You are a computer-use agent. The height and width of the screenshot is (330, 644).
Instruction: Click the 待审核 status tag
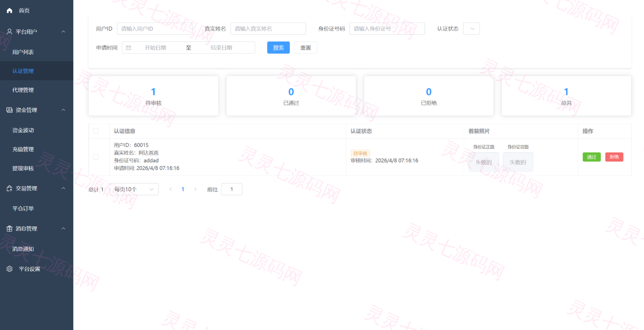[360, 153]
